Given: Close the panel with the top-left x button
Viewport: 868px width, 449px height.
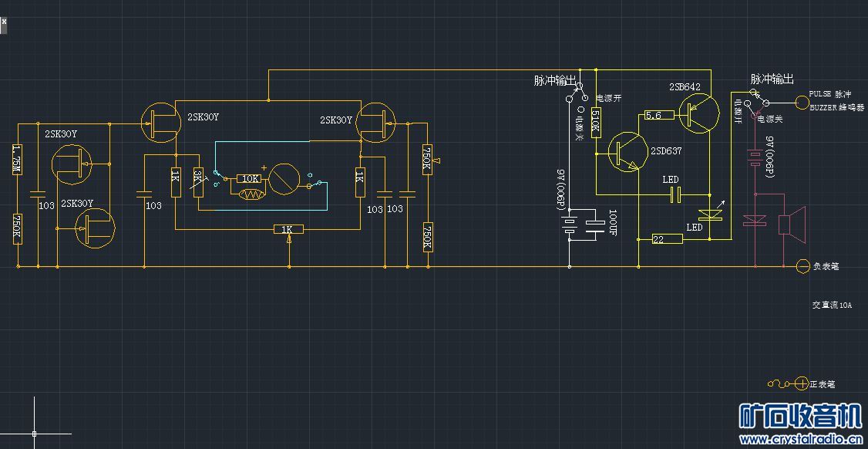Looking at the screenshot, I should point(3,21).
